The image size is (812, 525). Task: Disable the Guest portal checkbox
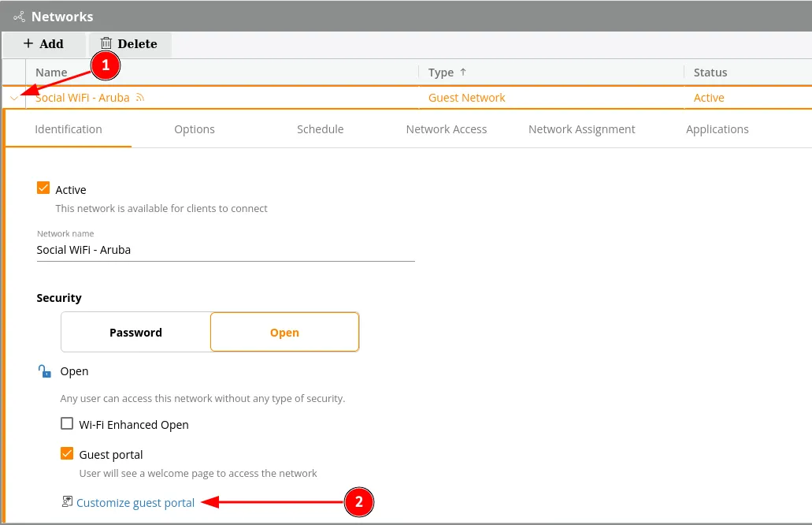coord(67,454)
